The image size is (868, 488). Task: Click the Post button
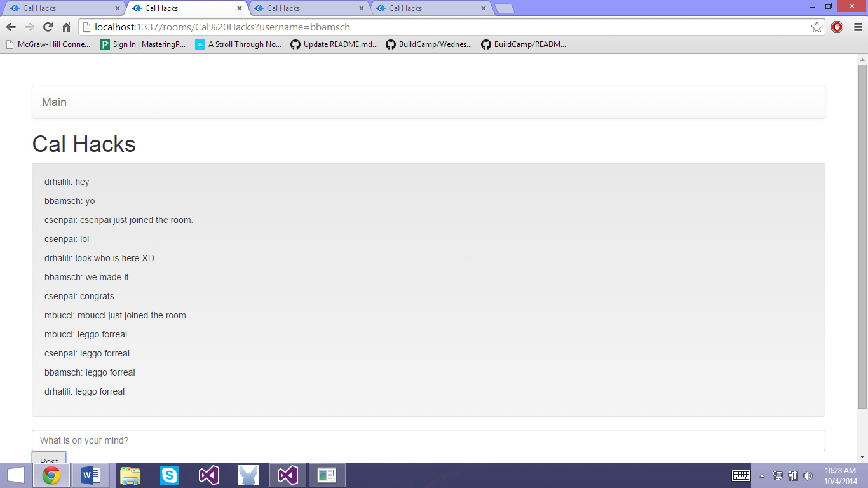click(49, 457)
